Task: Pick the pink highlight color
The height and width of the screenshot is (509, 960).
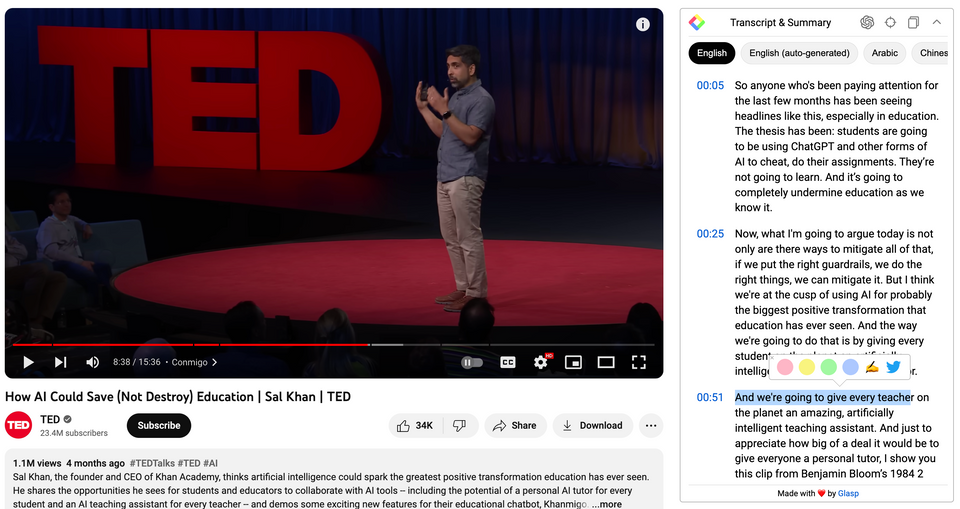Action: point(785,367)
